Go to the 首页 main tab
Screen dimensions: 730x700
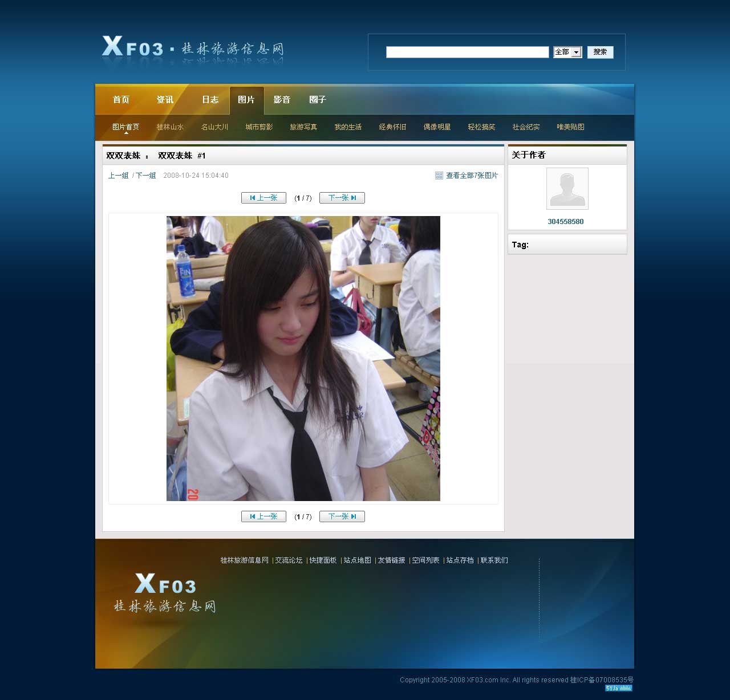pos(121,100)
